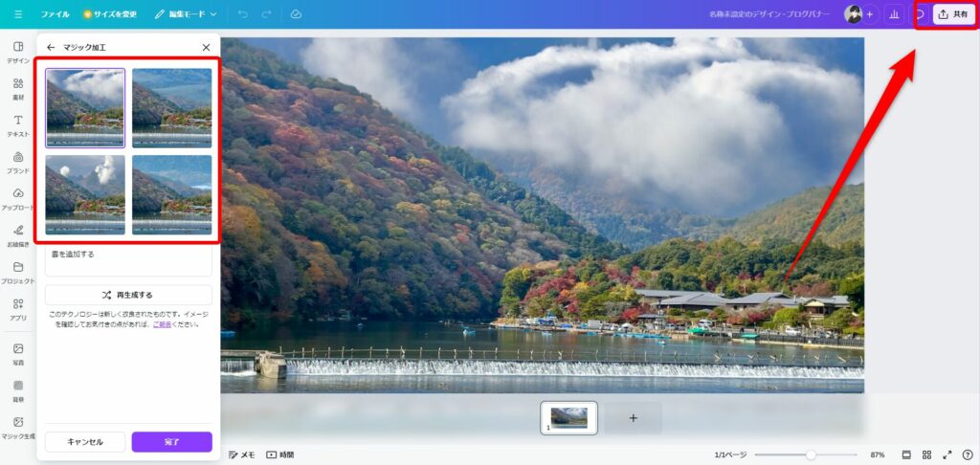
Task: Open the analytics chart icon
Action: coord(894,13)
